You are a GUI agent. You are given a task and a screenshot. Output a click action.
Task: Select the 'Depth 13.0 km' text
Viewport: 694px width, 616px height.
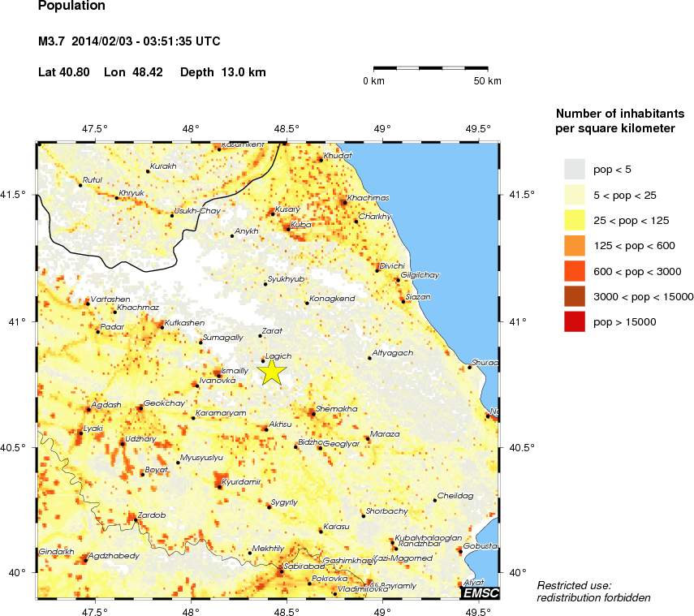223,72
